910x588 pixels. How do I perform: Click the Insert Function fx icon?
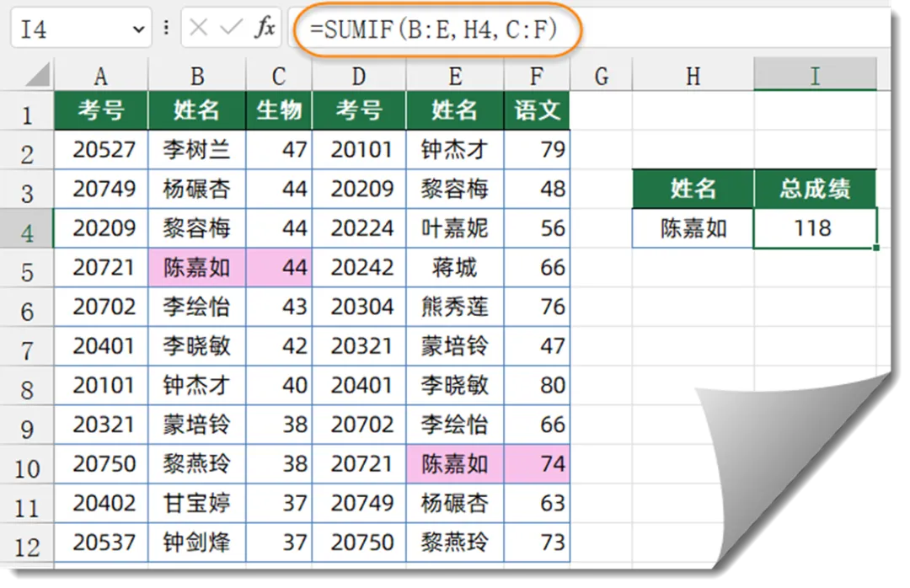266,28
